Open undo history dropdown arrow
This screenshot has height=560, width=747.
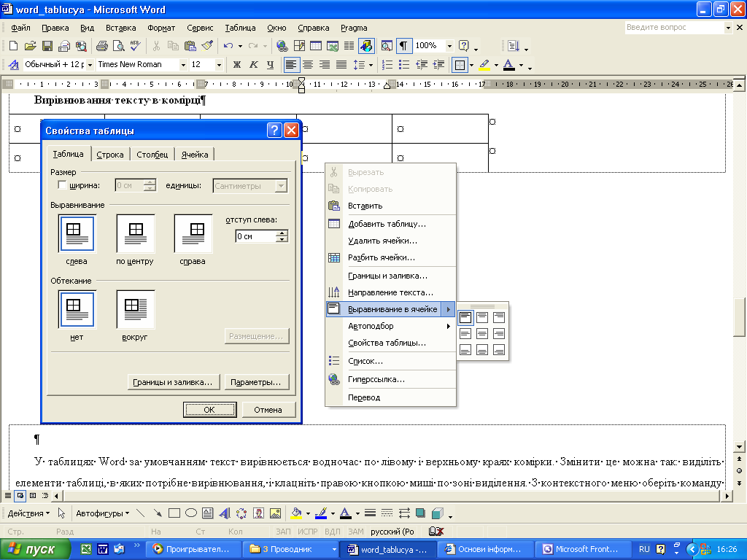click(240, 46)
